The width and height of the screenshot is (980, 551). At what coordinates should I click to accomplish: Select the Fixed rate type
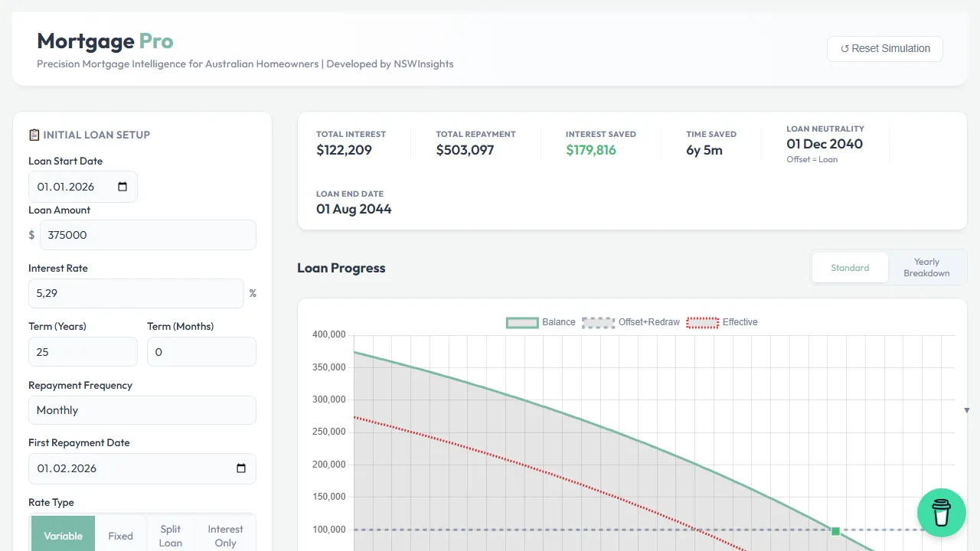pos(120,536)
